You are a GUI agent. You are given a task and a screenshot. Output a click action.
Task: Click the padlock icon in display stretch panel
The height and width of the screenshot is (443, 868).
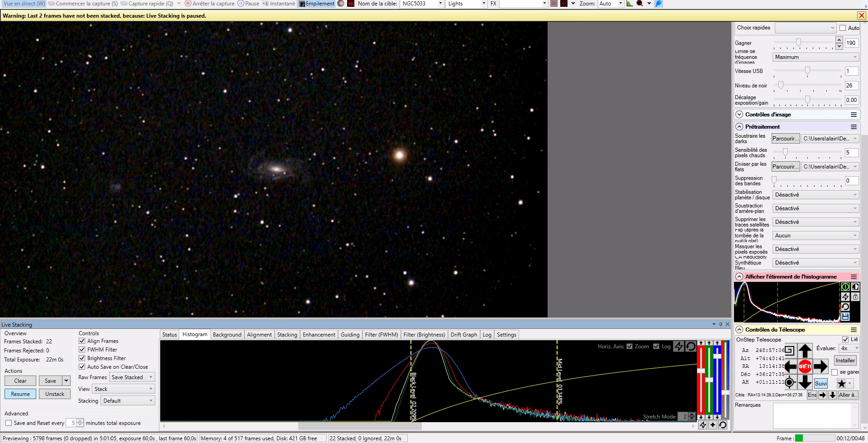pos(855,297)
